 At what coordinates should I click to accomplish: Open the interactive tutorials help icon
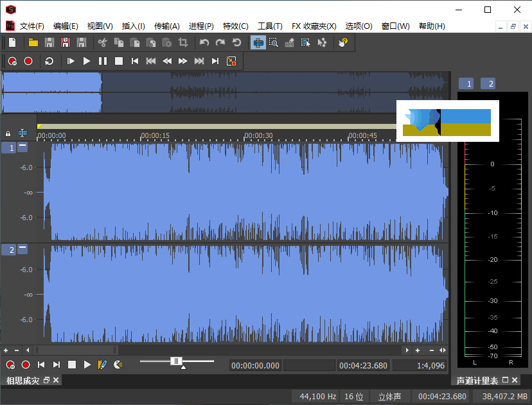coord(343,42)
